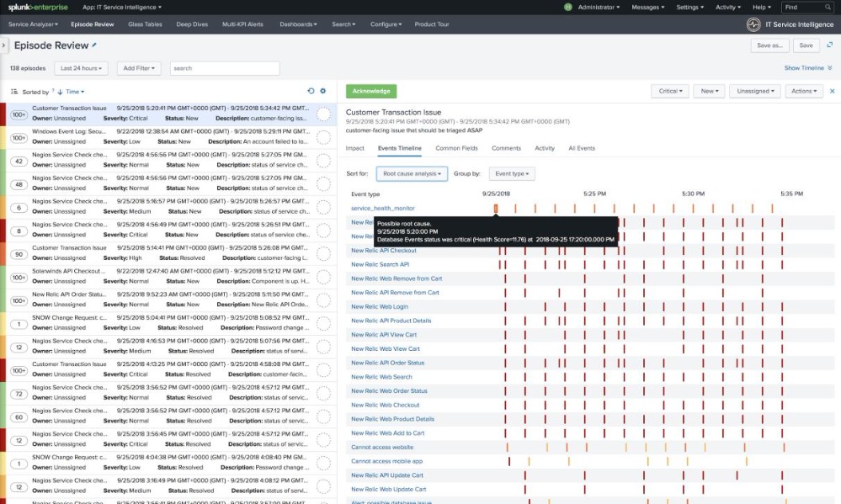Viewport: 841px width, 504px height.
Task: Switch to the Common Fields tab
Action: point(456,148)
